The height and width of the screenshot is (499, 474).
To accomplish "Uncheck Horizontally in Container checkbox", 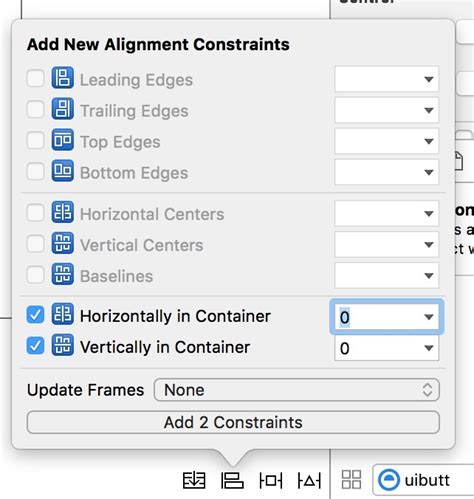I will tap(35, 315).
